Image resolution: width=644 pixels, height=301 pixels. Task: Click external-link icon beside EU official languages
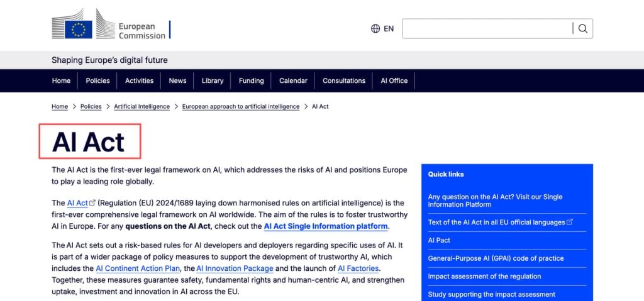click(x=570, y=222)
